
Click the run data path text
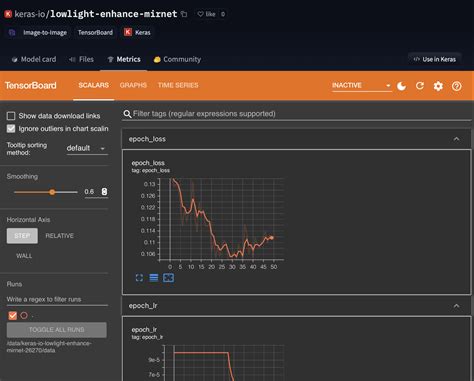click(49, 347)
